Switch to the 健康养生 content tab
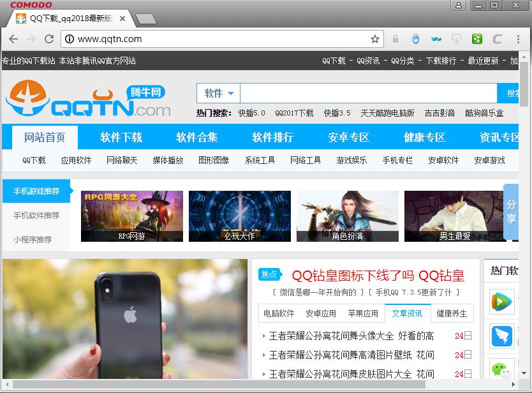 coord(452,313)
